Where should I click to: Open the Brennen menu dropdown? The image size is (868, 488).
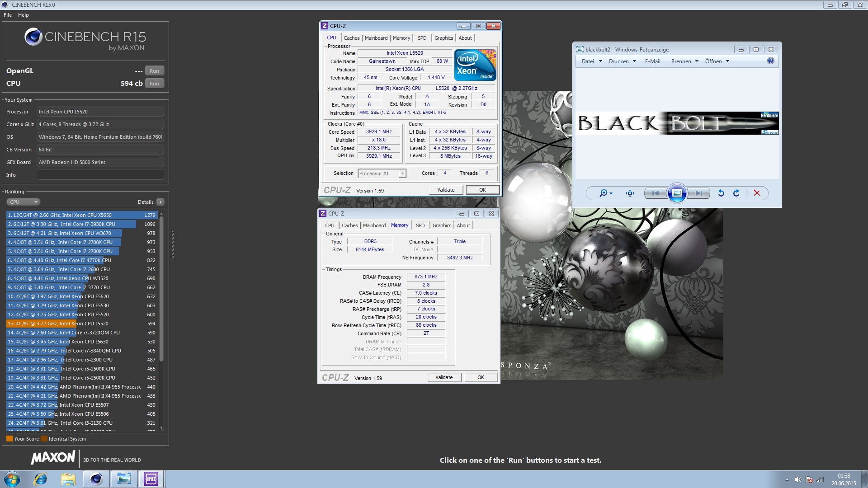coord(685,61)
